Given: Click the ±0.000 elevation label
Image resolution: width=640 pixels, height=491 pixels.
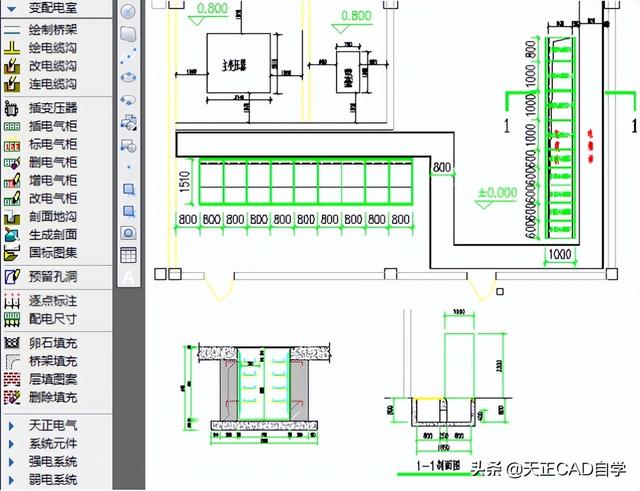Looking at the screenshot, I should coord(498,192).
